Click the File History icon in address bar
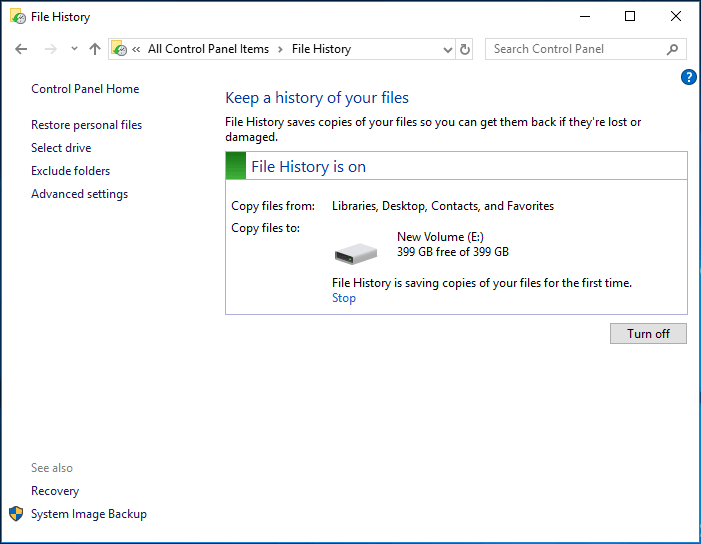The height and width of the screenshot is (544, 701). (x=119, y=49)
